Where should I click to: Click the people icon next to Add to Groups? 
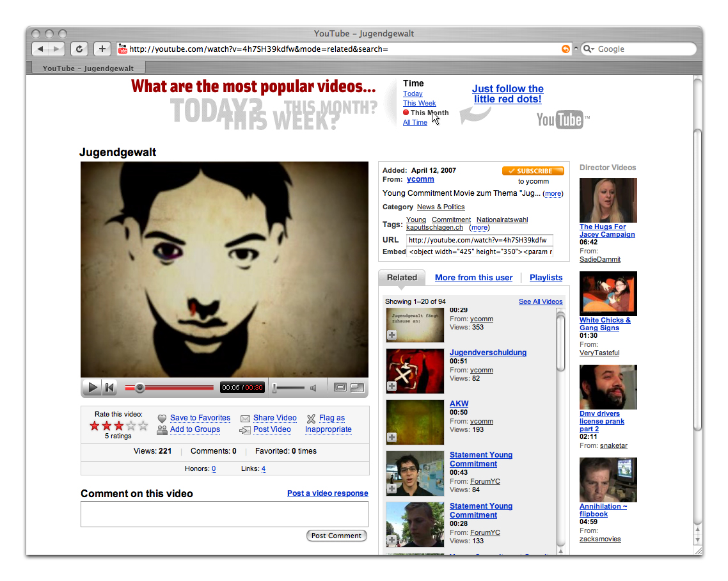point(162,430)
